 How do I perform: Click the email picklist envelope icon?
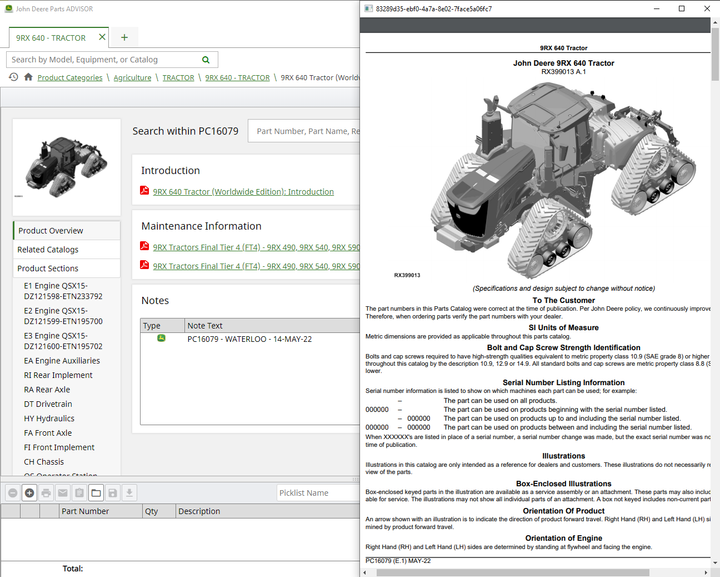62,493
